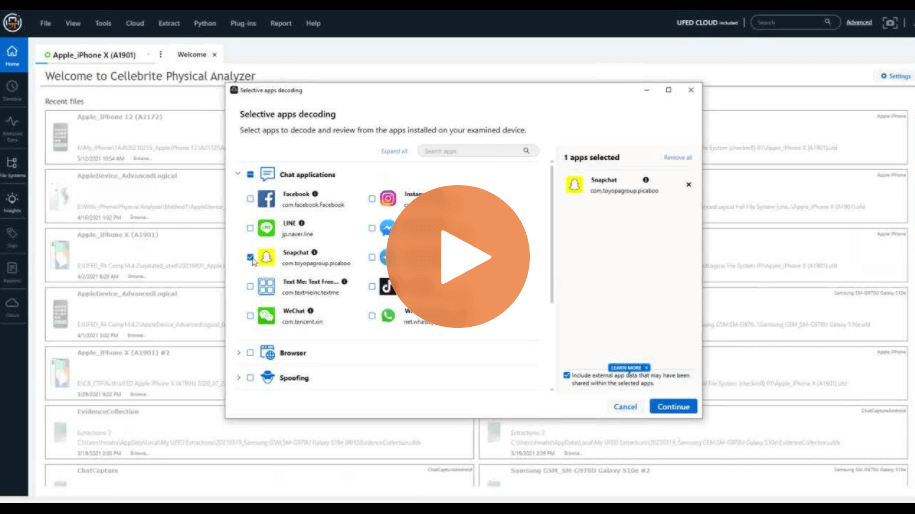Click the gear icon next to Settings

(883, 76)
